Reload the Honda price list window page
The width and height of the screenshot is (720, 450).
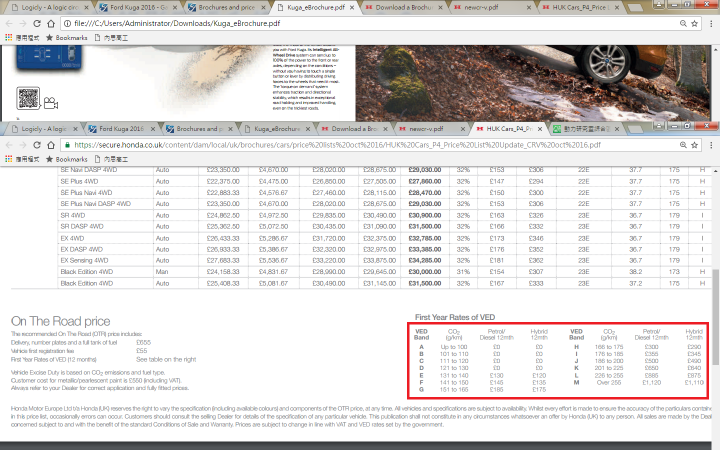(37, 145)
